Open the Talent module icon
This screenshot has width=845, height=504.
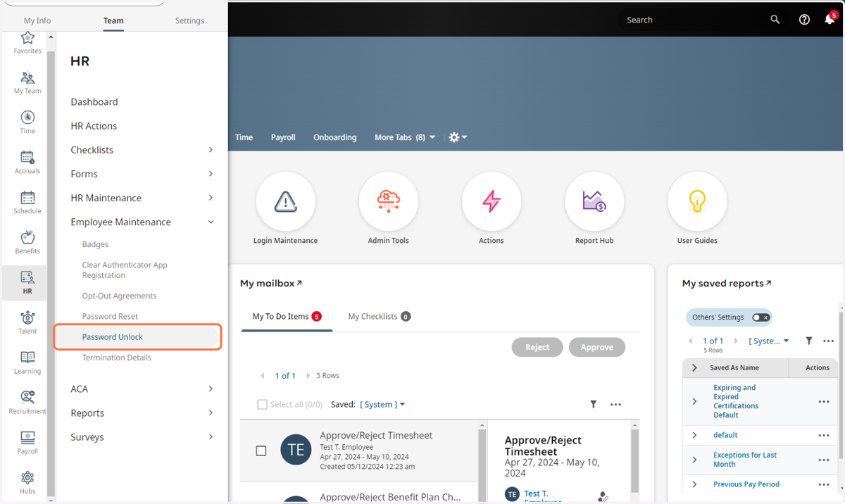click(x=27, y=323)
